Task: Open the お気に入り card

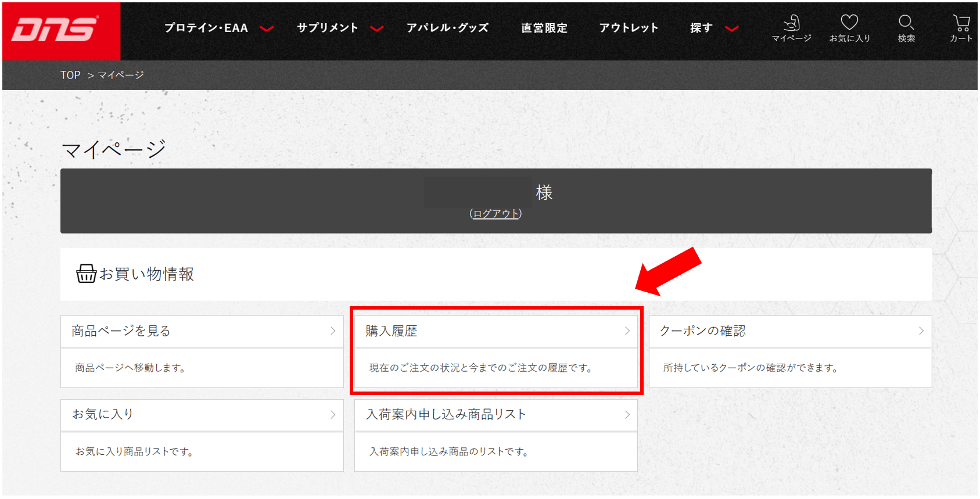Action: (x=202, y=415)
